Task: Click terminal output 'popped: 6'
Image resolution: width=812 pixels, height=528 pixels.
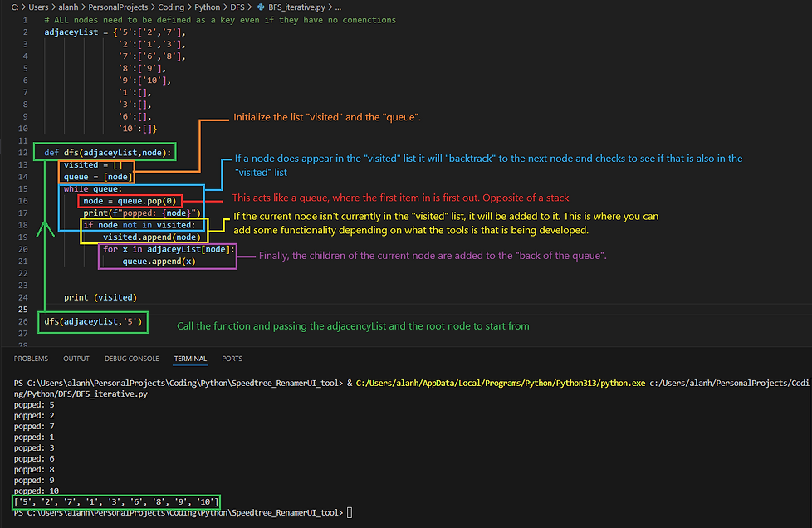Action: [34, 458]
